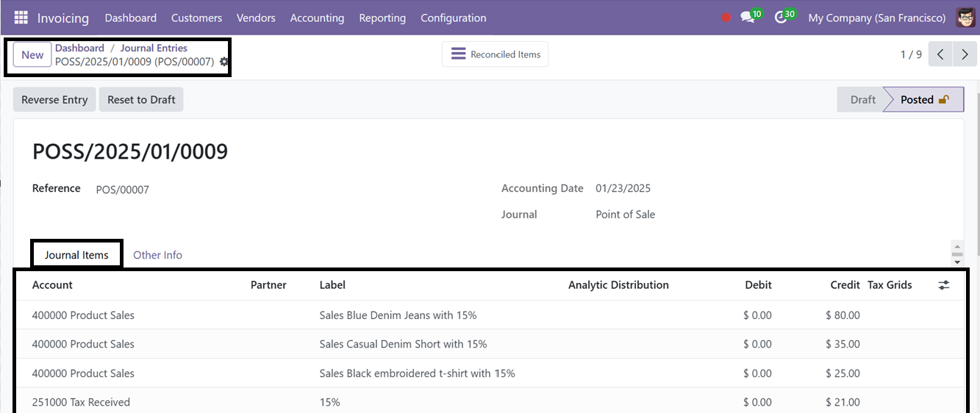Select the Sales Black embroidered t-shirt with 15% row
The height and width of the screenshot is (413, 980).
(x=489, y=373)
